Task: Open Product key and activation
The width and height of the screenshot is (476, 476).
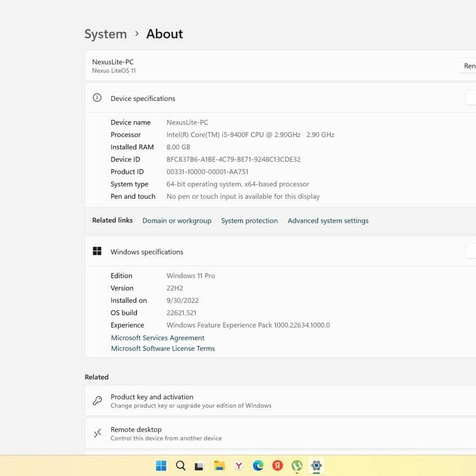Action: [x=281, y=400]
